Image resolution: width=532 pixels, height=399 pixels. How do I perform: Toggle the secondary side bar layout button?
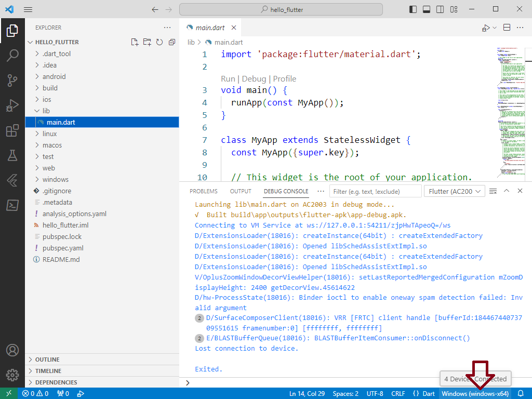pos(440,9)
